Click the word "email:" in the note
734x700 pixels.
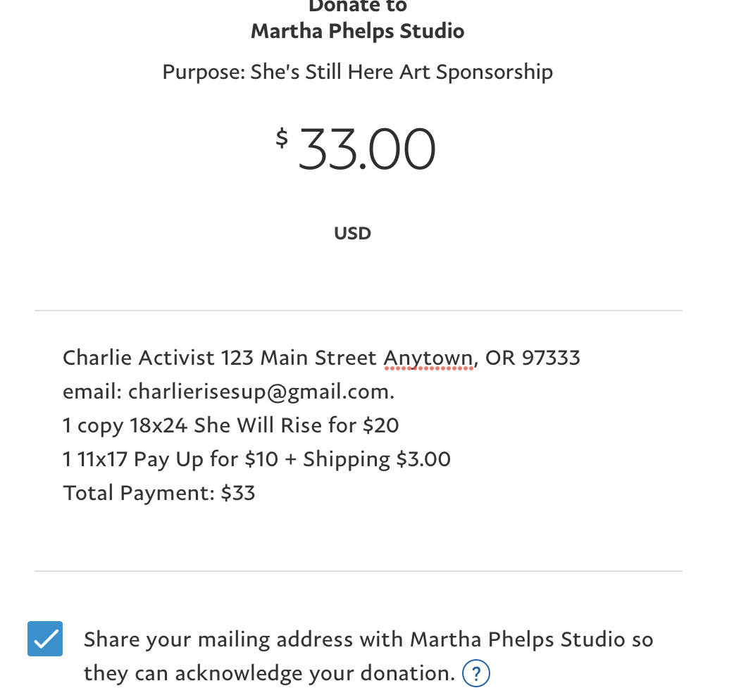click(93, 392)
